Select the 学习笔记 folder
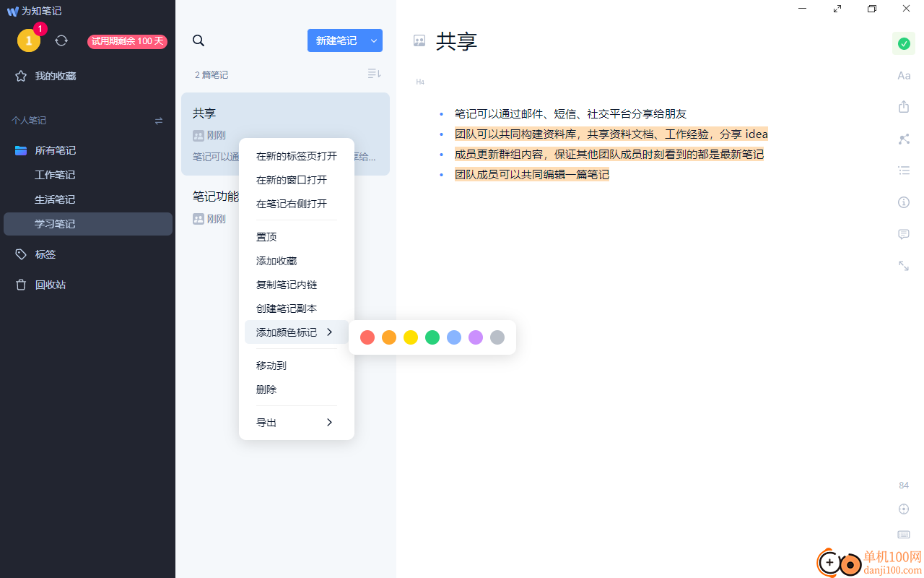The height and width of the screenshot is (578, 924). click(x=87, y=224)
